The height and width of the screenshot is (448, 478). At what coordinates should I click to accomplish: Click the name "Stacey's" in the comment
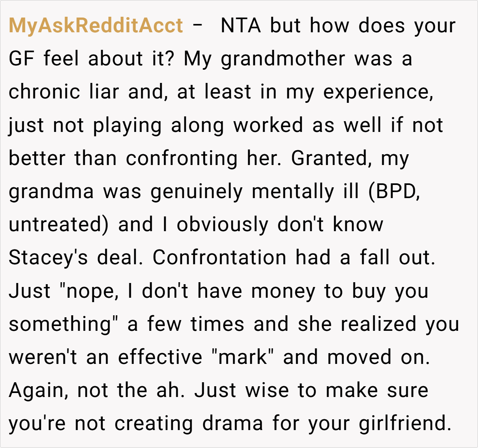point(48,257)
